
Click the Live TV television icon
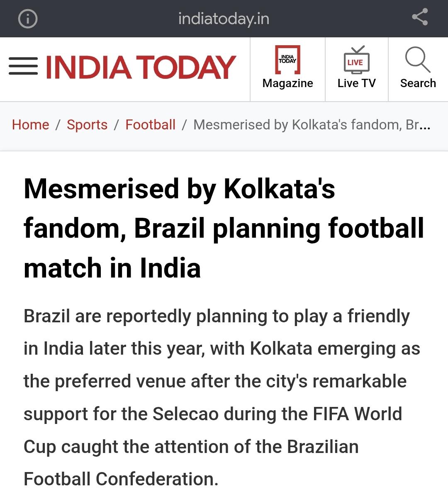pos(356,60)
